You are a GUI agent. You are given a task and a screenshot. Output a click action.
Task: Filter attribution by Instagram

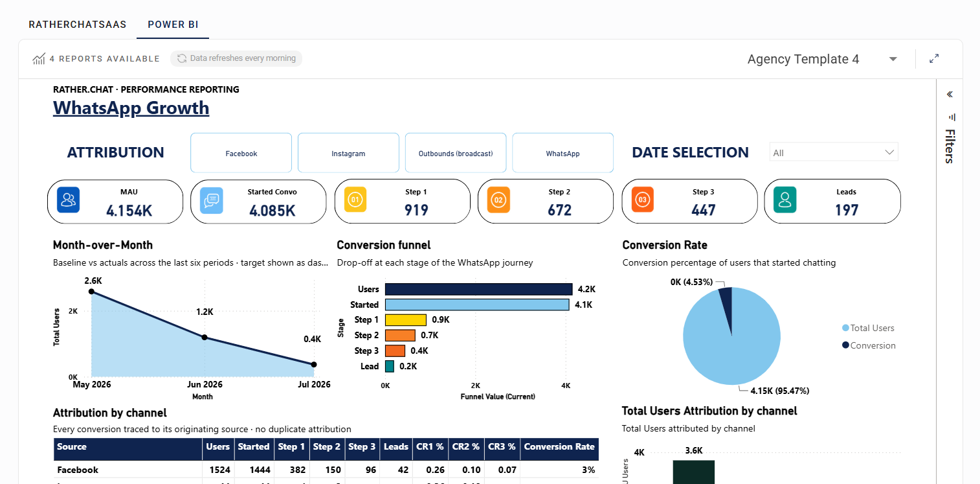348,153
